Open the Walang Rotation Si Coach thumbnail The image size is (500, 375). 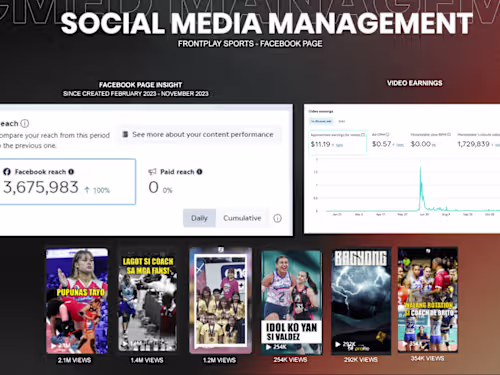(x=428, y=299)
